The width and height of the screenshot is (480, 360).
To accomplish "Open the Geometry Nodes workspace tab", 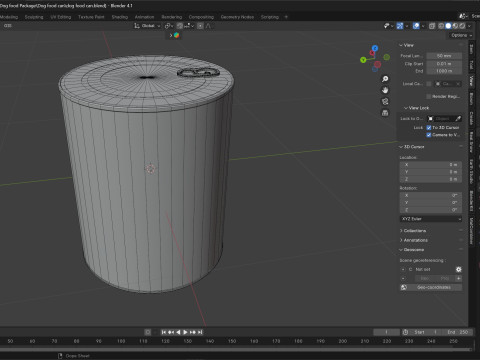I will tap(237, 17).
